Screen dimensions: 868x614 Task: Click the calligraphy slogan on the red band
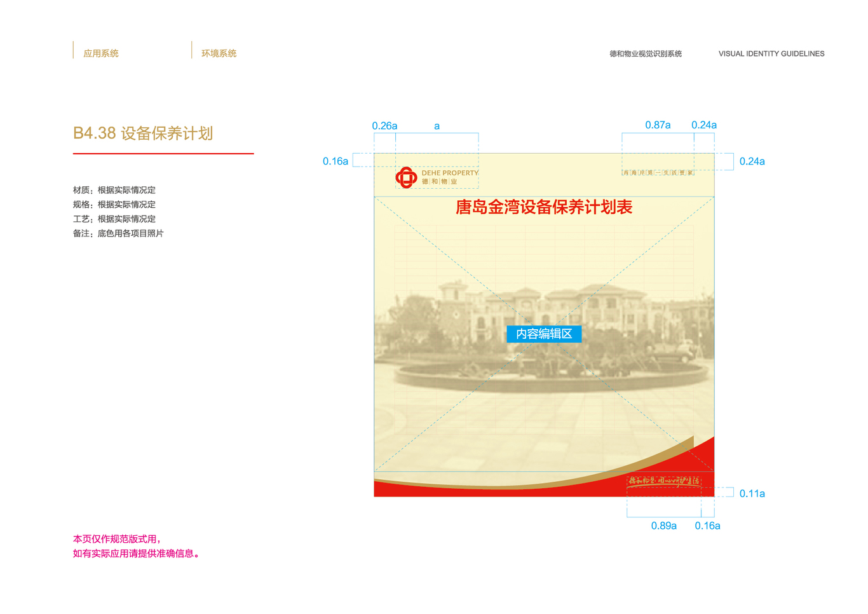[x=664, y=481]
